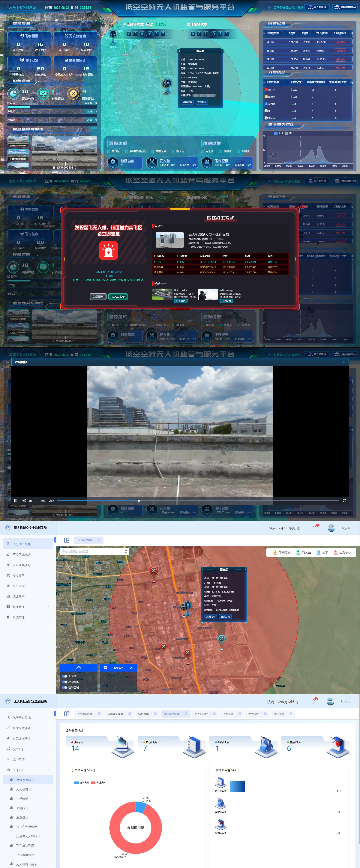Click the search magnifier in the map search box
Image resolution: width=360 pixels, height=868 pixels.
(126, 552)
